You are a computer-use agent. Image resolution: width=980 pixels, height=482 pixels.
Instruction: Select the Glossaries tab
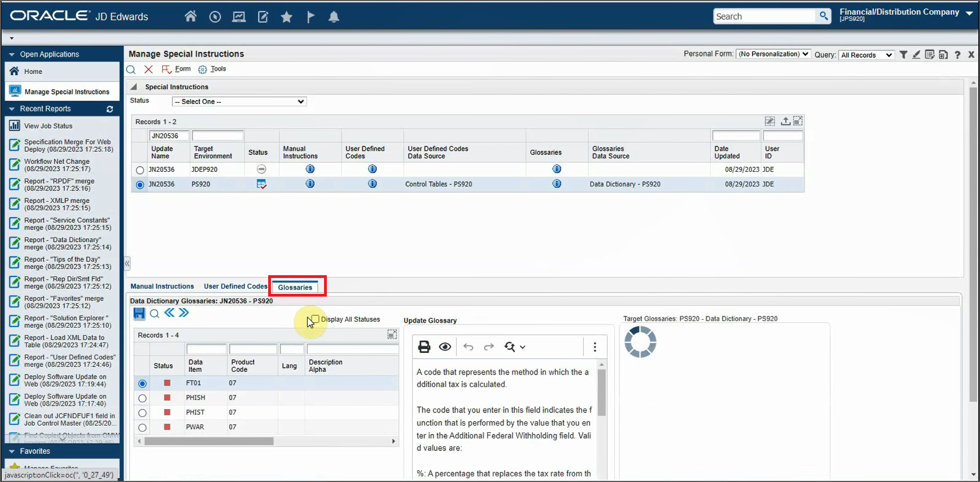[x=295, y=287]
